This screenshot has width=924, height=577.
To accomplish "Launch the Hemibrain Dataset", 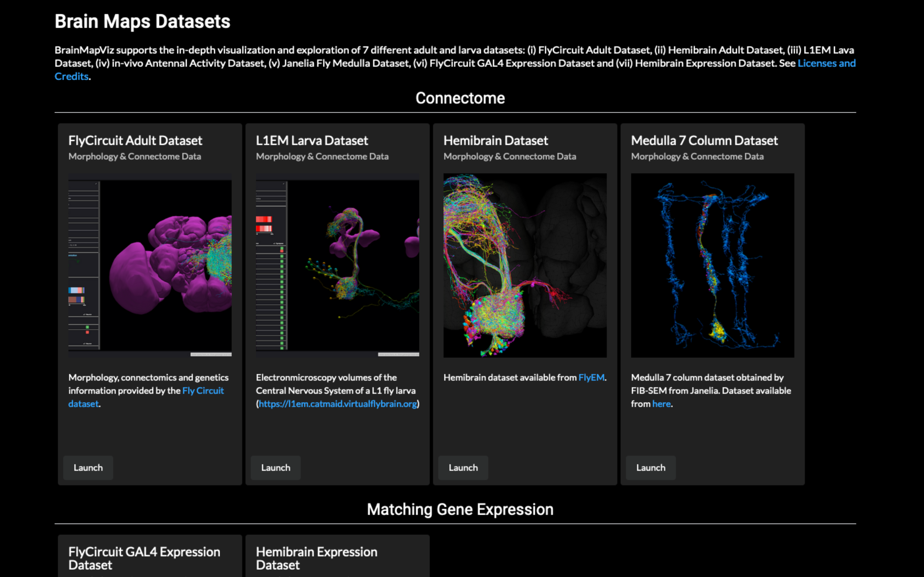I will (463, 468).
